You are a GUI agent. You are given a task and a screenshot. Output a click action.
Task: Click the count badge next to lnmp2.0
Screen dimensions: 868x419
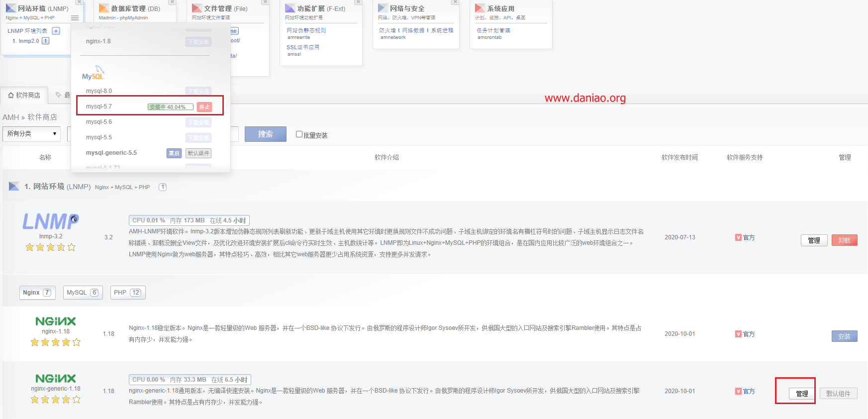coord(45,41)
